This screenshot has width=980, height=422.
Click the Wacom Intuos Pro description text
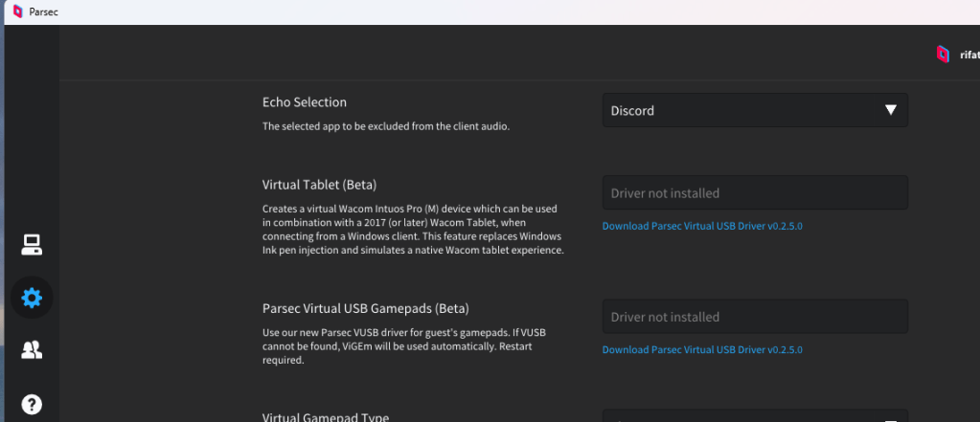(413, 229)
